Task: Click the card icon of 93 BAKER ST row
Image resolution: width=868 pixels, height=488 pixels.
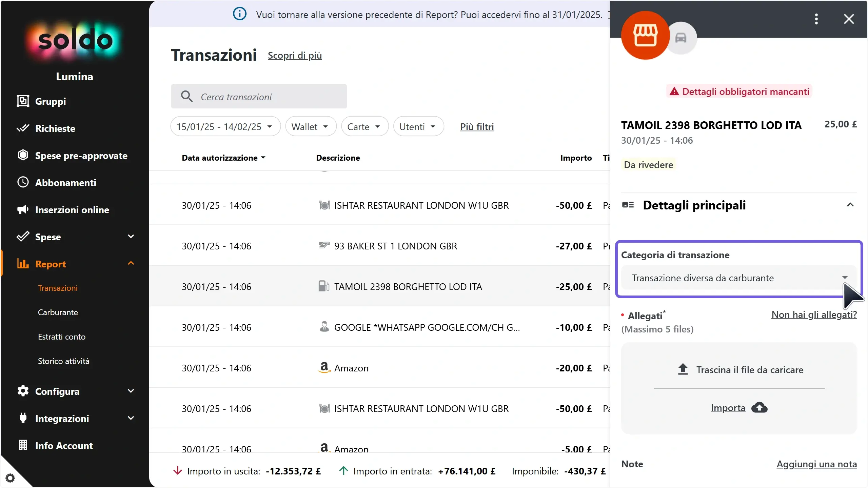Action: click(324, 245)
